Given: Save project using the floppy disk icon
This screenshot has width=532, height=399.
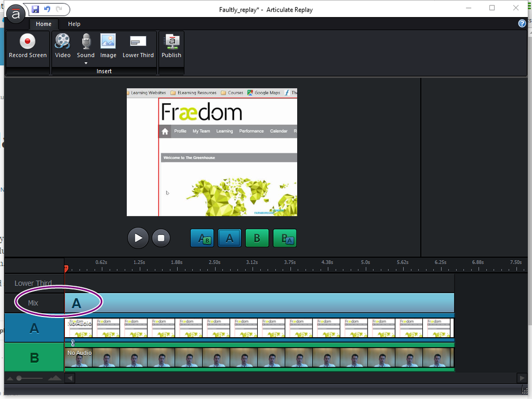Looking at the screenshot, I should (35, 9).
